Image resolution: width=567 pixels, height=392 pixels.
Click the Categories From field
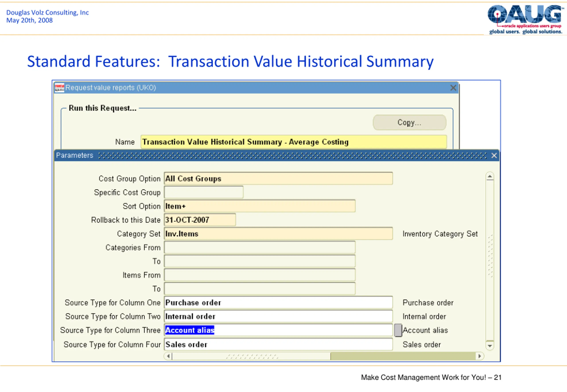click(260, 247)
